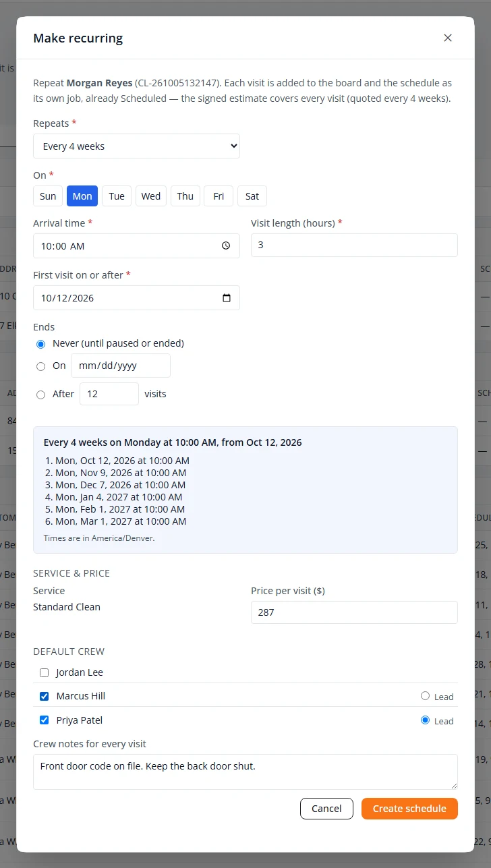Click Create schedule button
Viewport: 491px width, 868px height.
409,809
